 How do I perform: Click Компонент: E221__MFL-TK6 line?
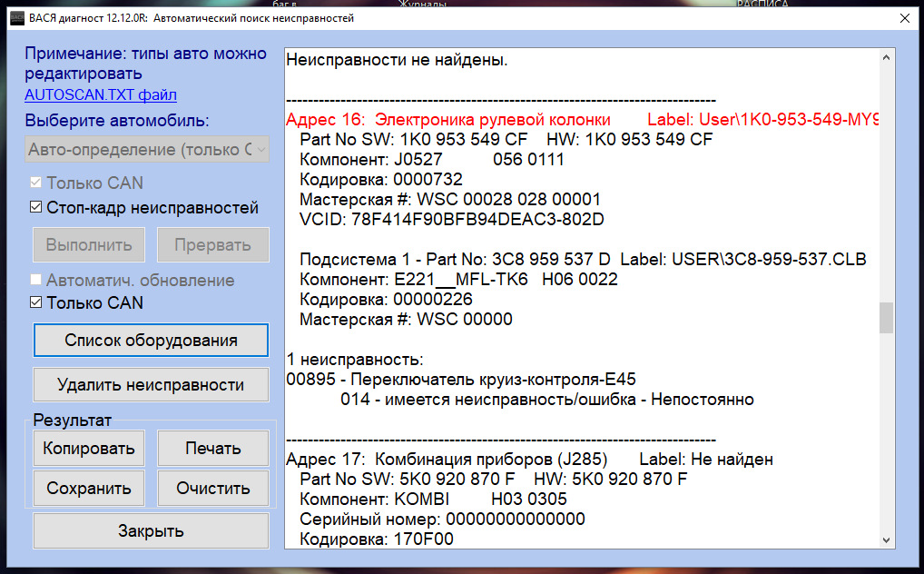pyautogui.click(x=458, y=279)
